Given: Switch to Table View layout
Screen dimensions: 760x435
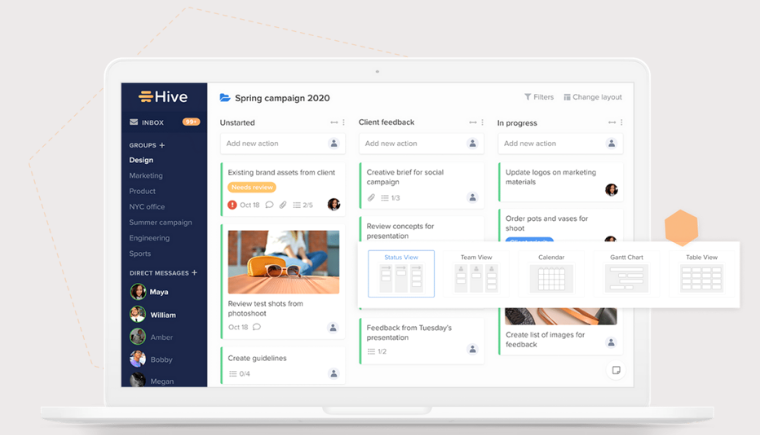Looking at the screenshot, I should click(x=702, y=274).
